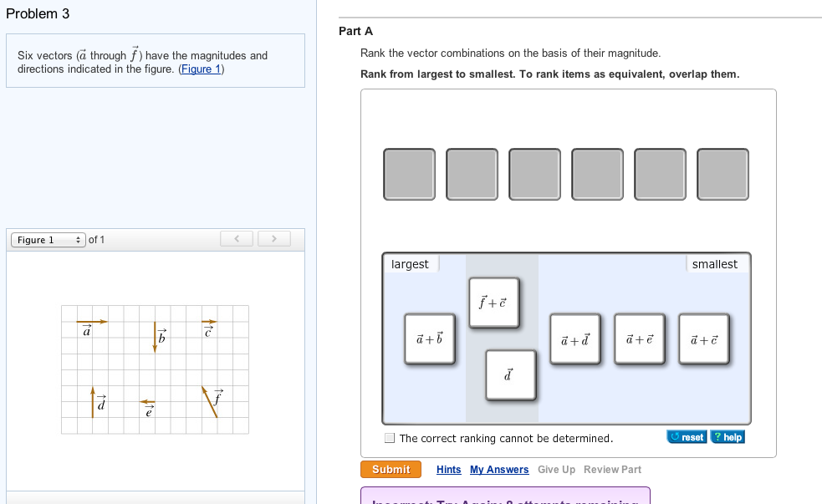Click the My Answers link

pyautogui.click(x=499, y=469)
